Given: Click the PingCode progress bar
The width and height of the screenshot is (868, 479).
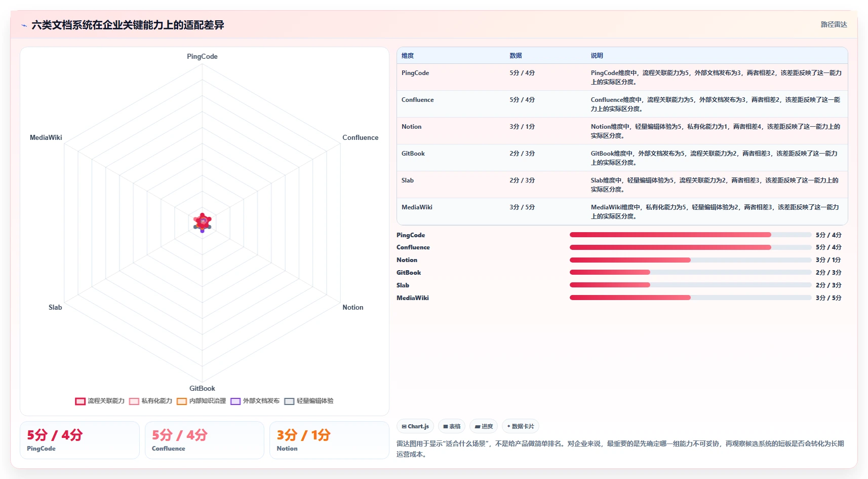Looking at the screenshot, I should tap(690, 235).
